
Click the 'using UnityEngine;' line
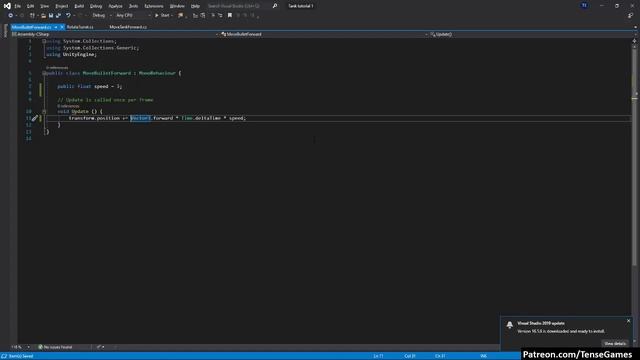(x=71, y=54)
